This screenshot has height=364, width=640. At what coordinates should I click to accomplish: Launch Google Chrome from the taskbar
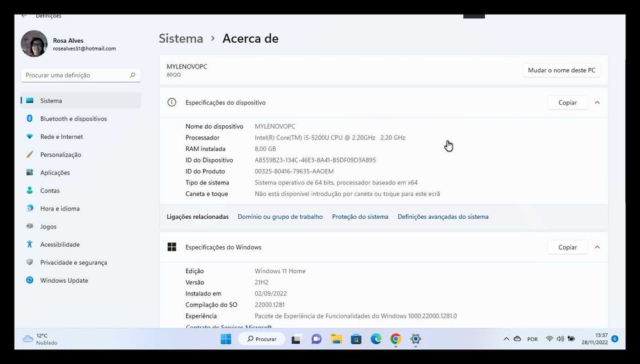pyautogui.click(x=396, y=338)
